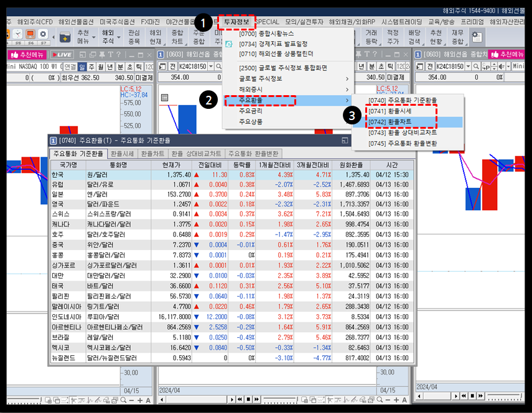Toggle the 초 (second) period button in left chart
This screenshot has height=413, width=532.
click(x=130, y=67)
